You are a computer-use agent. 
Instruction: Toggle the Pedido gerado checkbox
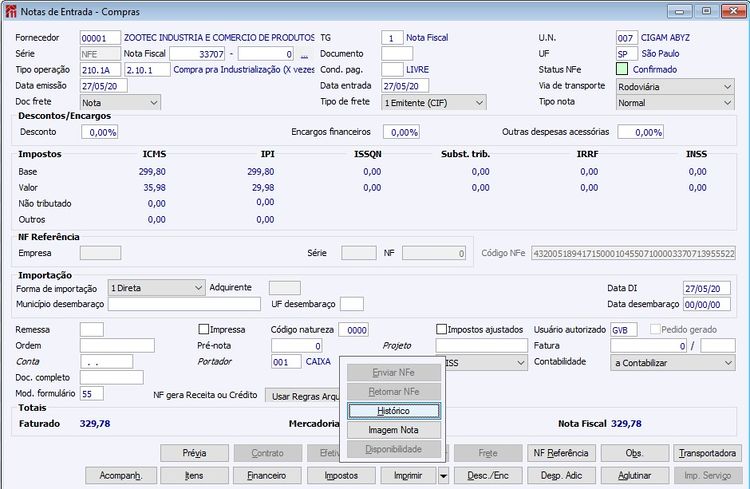pyautogui.click(x=655, y=329)
